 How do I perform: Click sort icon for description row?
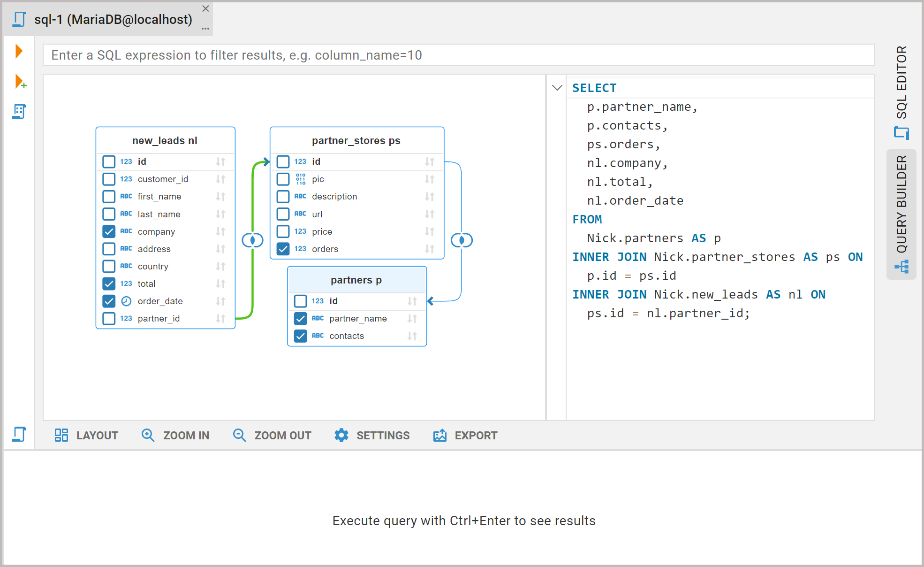point(429,197)
